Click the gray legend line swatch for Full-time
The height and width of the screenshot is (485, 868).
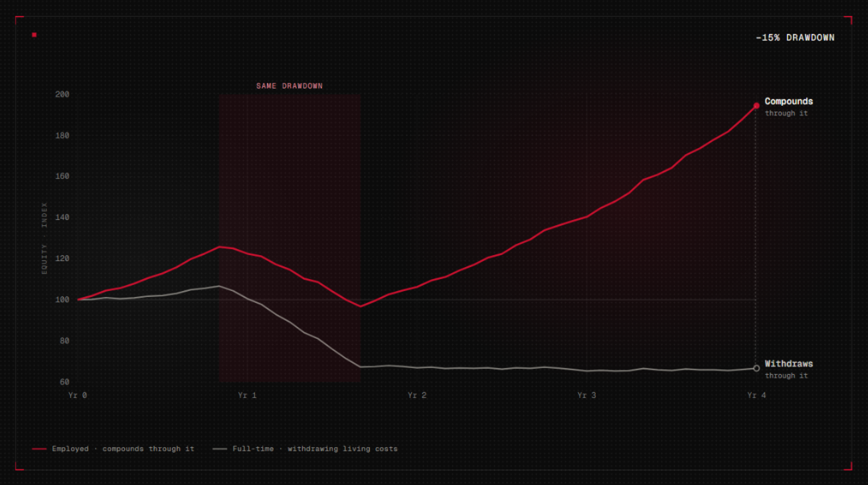220,449
